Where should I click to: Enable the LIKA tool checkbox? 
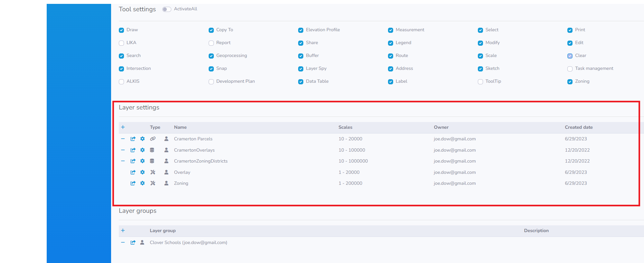pos(121,43)
